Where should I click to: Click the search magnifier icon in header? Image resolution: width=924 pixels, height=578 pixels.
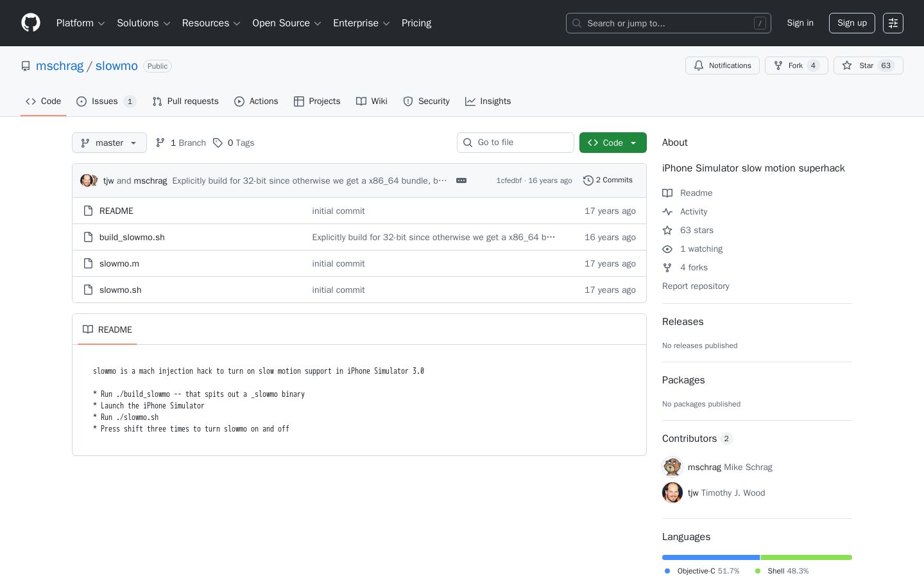[x=577, y=23]
